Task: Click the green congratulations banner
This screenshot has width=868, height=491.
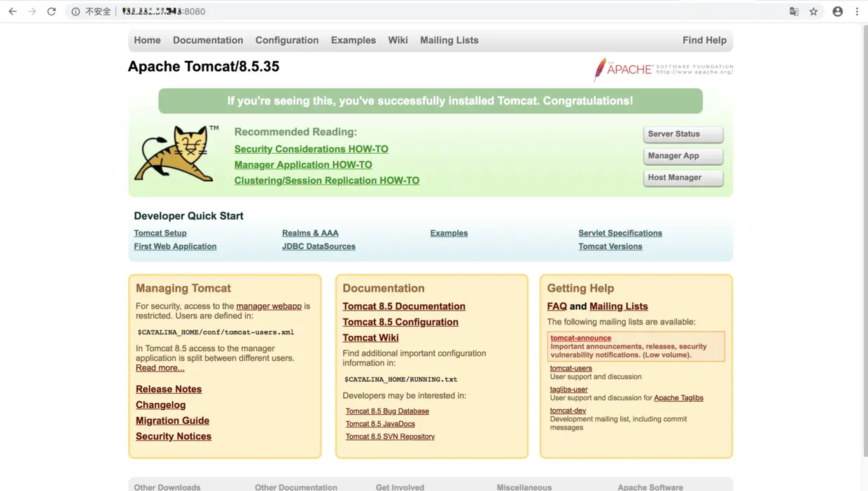Action: (x=430, y=101)
